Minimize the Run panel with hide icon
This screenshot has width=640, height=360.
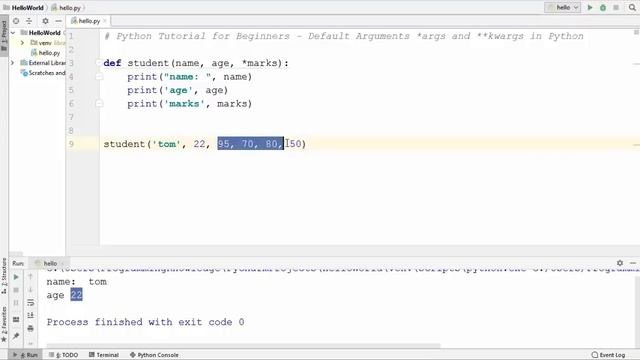633,263
